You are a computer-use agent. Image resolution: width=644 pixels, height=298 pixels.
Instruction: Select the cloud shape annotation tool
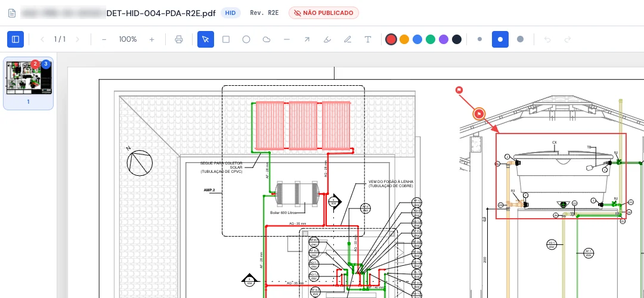(267, 39)
